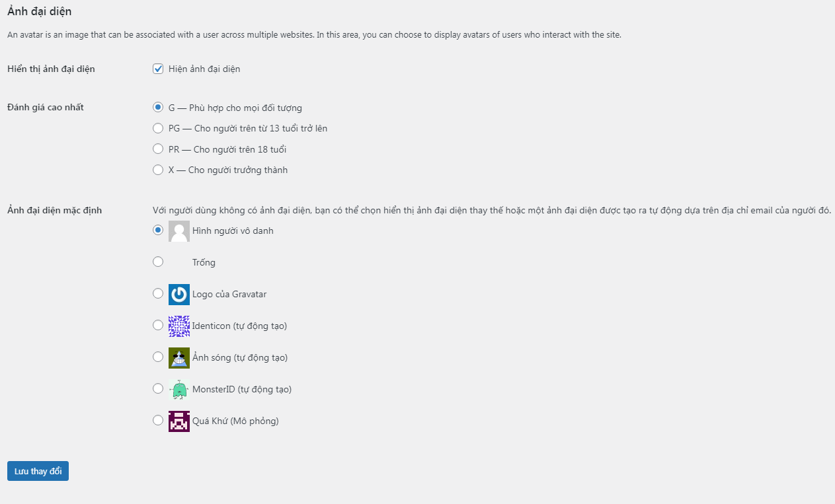
Task: Select the Ảnh sóng radio button
Action: [158, 357]
